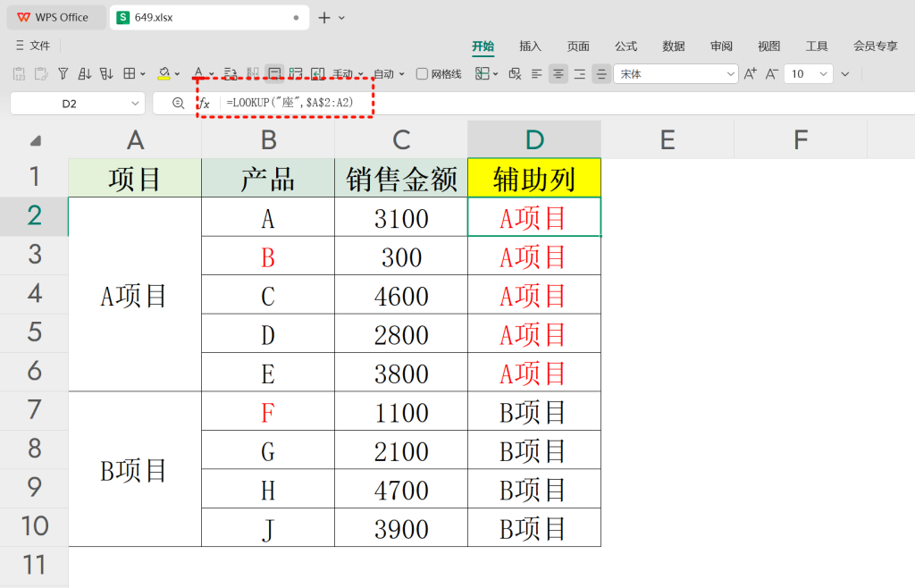Switch to the 开始 ribbon tab
Screen dimensions: 915x588
coord(483,46)
